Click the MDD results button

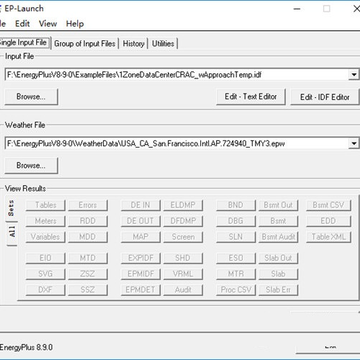click(88, 237)
